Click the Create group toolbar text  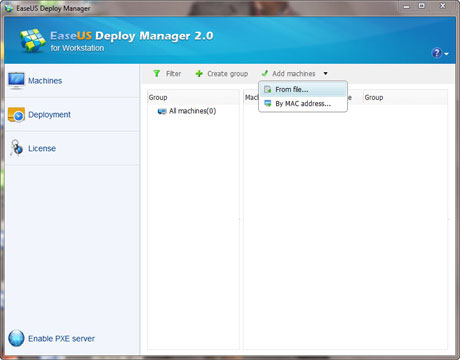click(x=228, y=74)
